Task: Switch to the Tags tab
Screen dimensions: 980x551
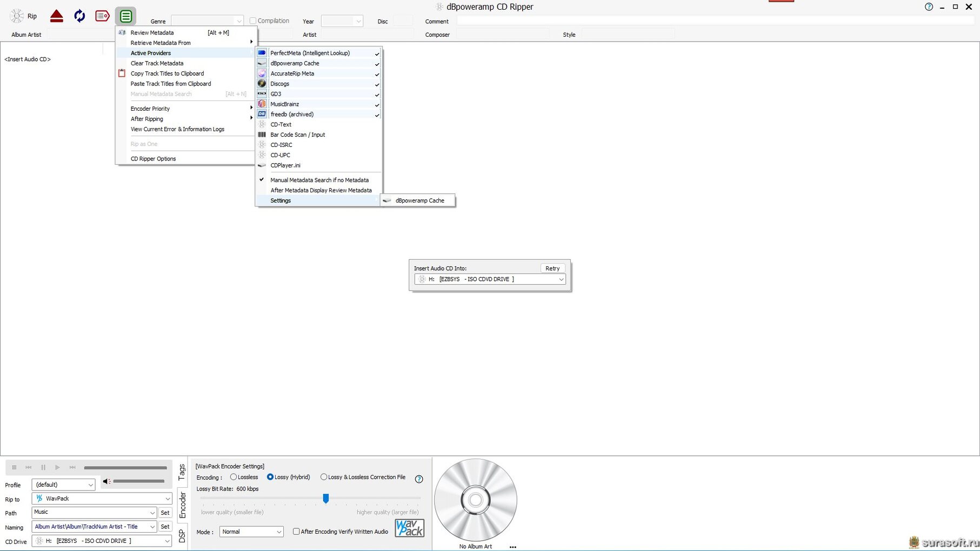Action: 182,472
